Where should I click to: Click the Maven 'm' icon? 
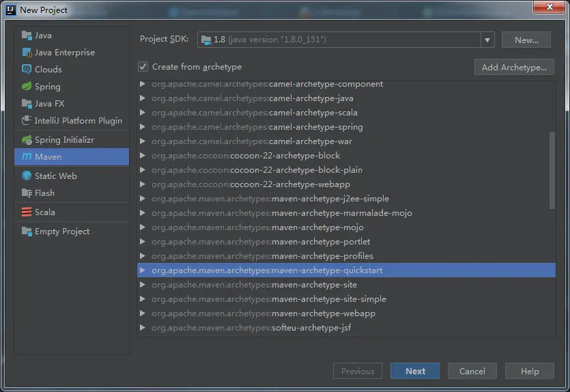click(27, 156)
